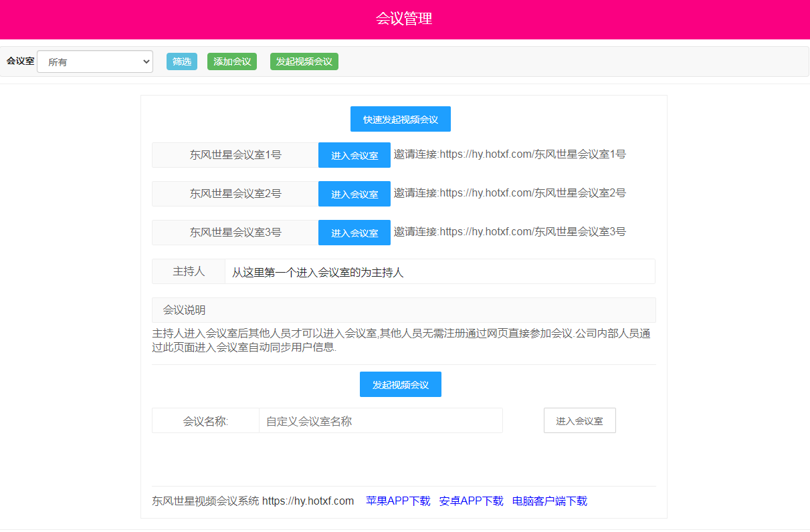Click 添加会议 to add a meeting

tap(231, 61)
